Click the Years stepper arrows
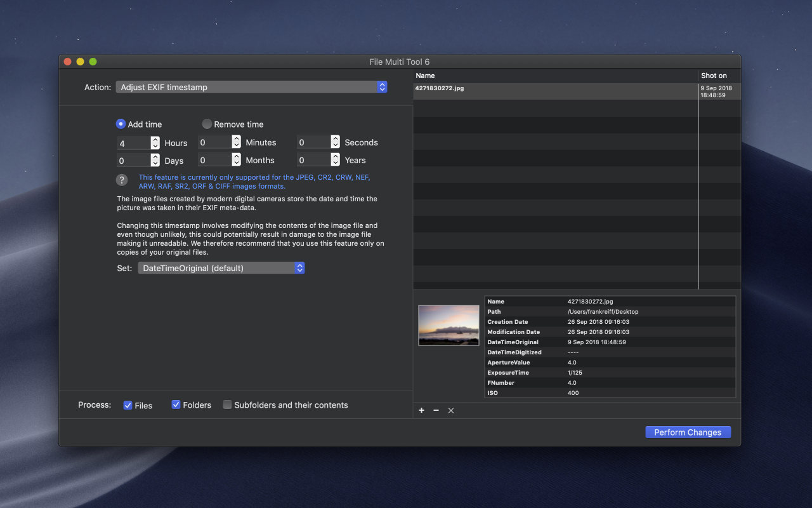This screenshot has width=812, height=508. (x=336, y=160)
